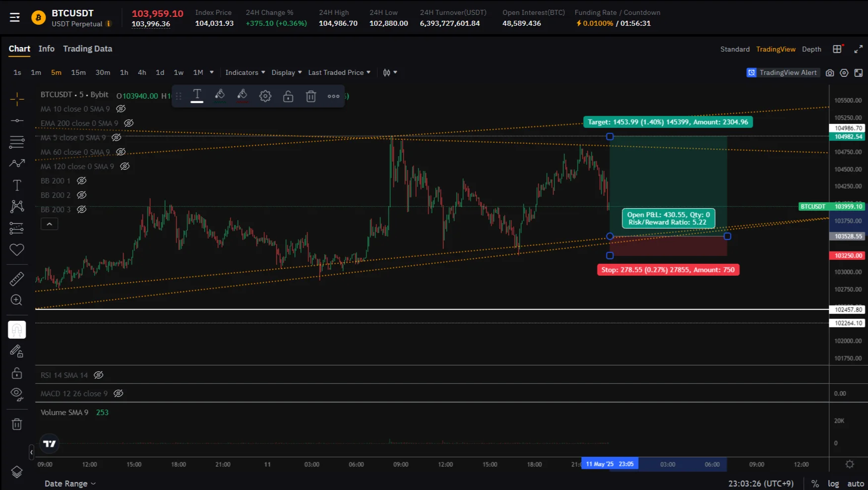Collapse the indicator legend with chevron

[x=49, y=224]
